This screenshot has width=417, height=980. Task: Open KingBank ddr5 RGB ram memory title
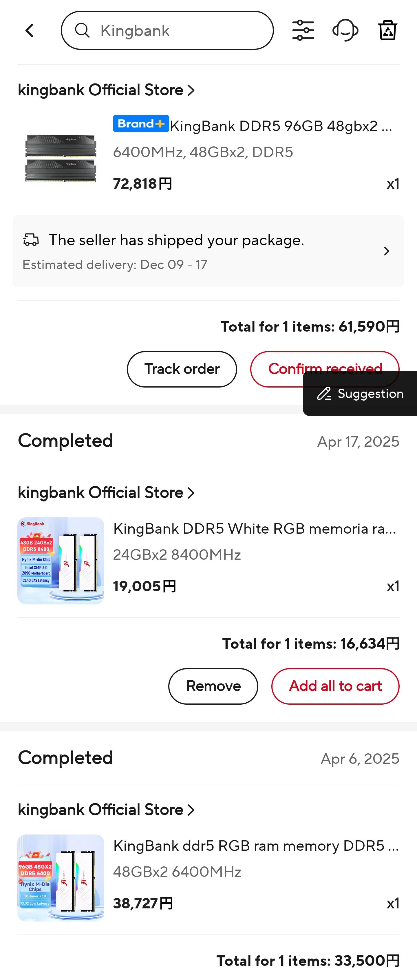pos(256,846)
